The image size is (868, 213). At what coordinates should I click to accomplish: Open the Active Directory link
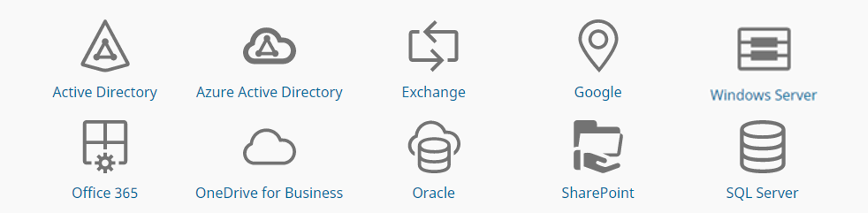105,92
